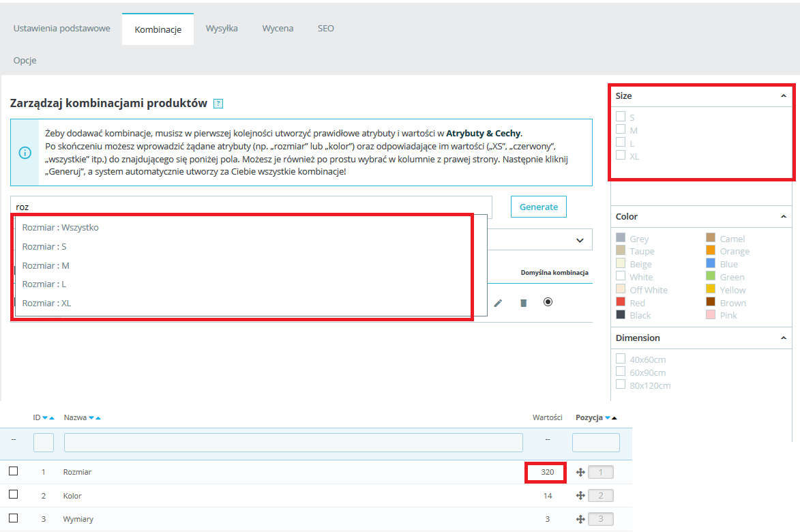800x532 pixels.
Task: Pick the Brown color swatch
Action: 711,301
